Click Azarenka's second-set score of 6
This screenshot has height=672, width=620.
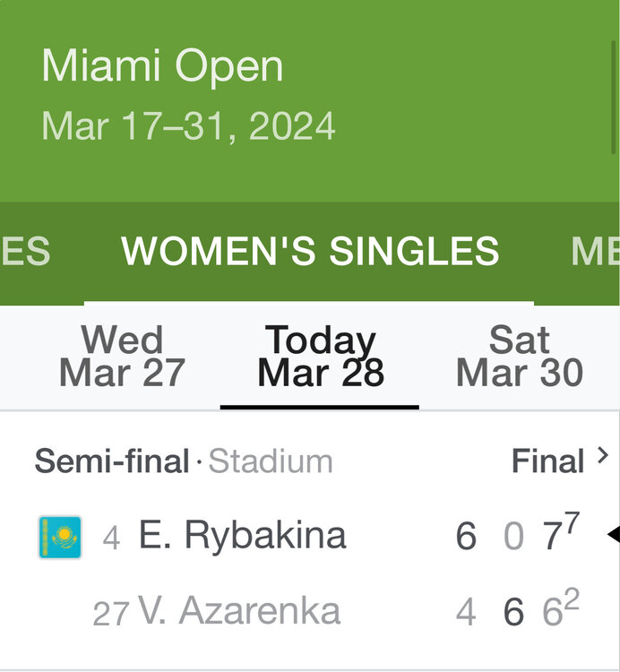[x=512, y=612]
